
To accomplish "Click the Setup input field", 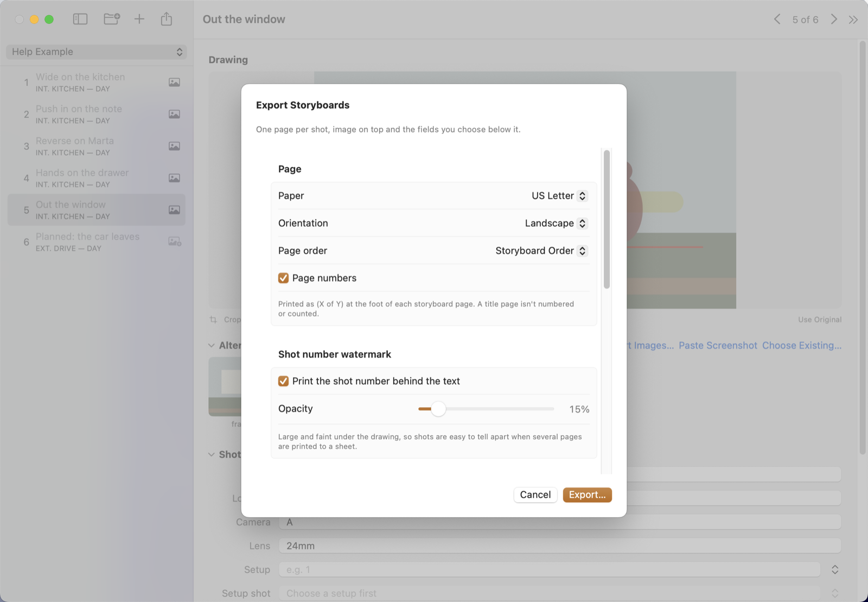I will pos(549,569).
